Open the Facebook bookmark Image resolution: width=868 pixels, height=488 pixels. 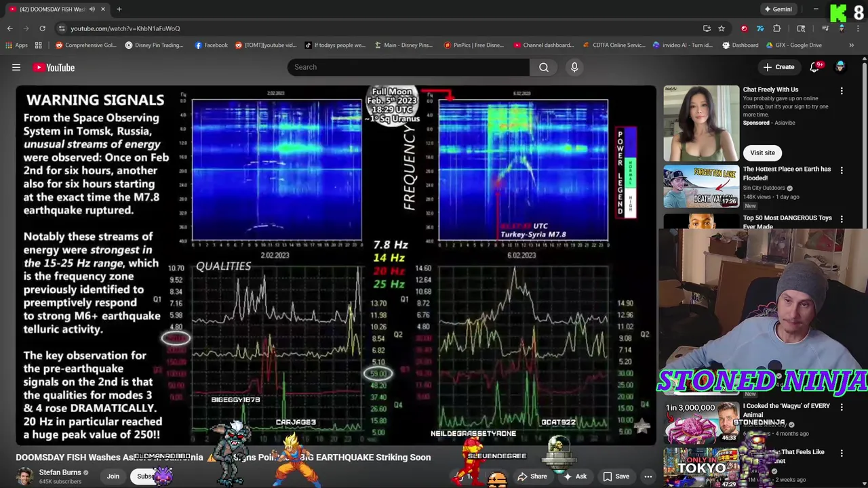click(211, 45)
